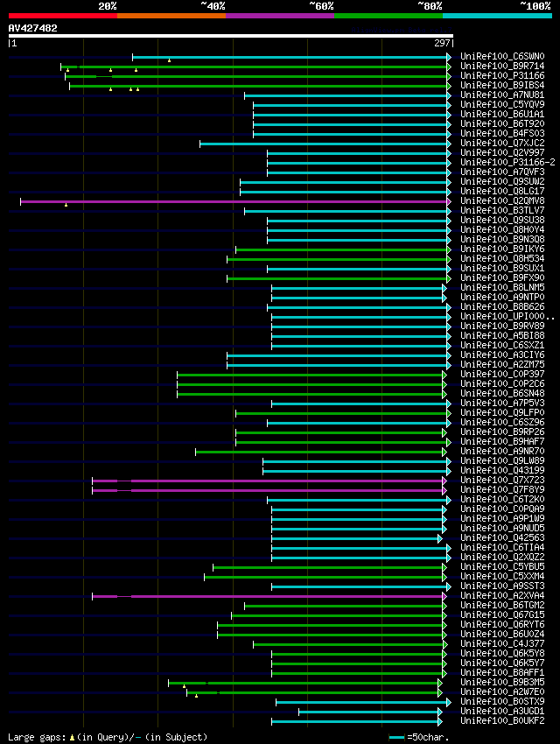Screen dimensions: 560x744
Task: Open the UniRef100_C0P397 hit link
Action: tap(502, 375)
